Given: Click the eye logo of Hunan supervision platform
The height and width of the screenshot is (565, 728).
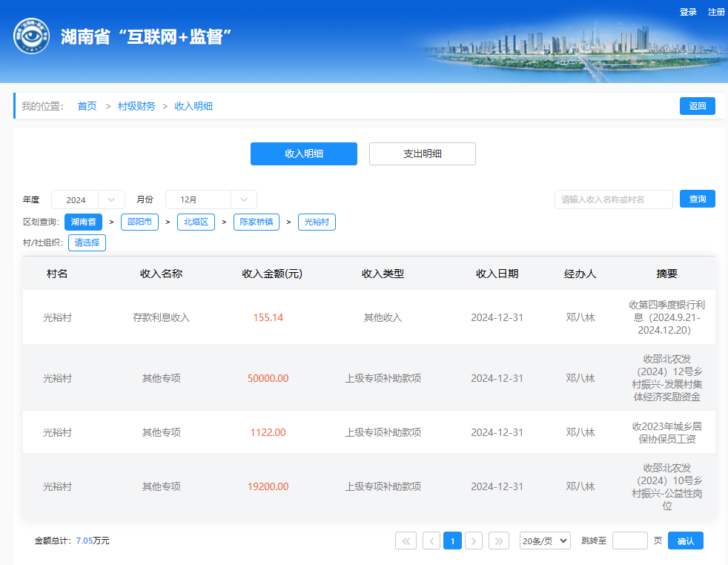Looking at the screenshot, I should [32, 36].
